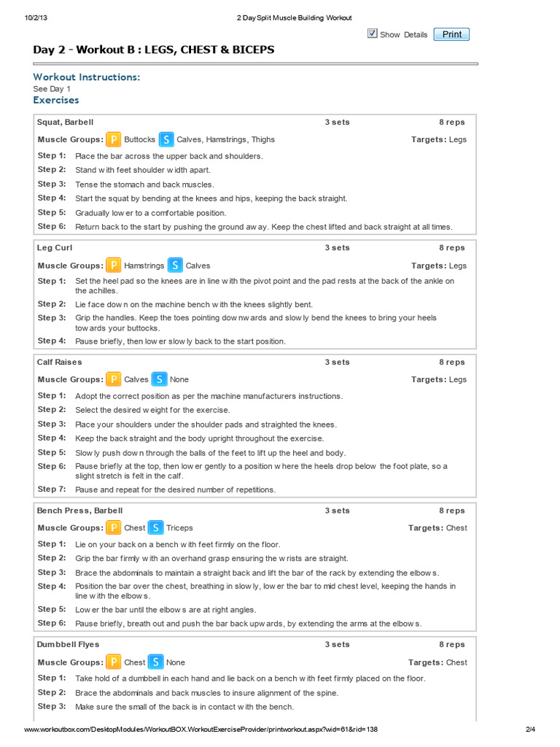560x747 pixels.
Task: Click the Squat, Barbell exercise title
Action: tap(65, 122)
